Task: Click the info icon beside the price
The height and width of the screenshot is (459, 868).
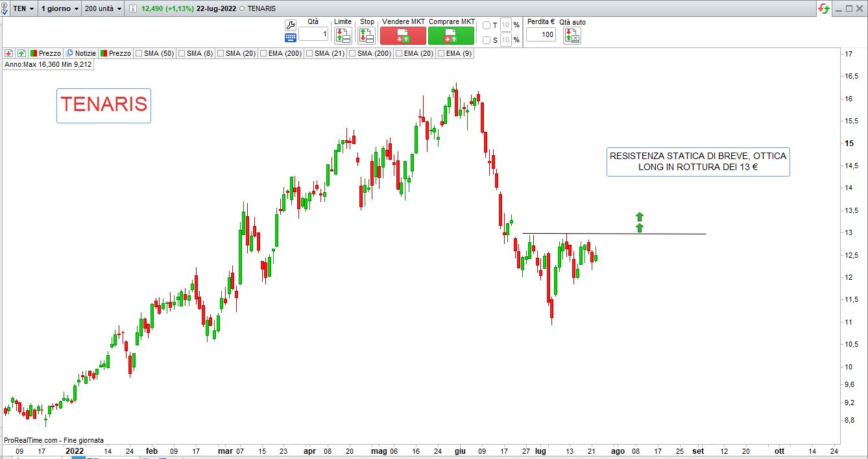Action: (133, 9)
